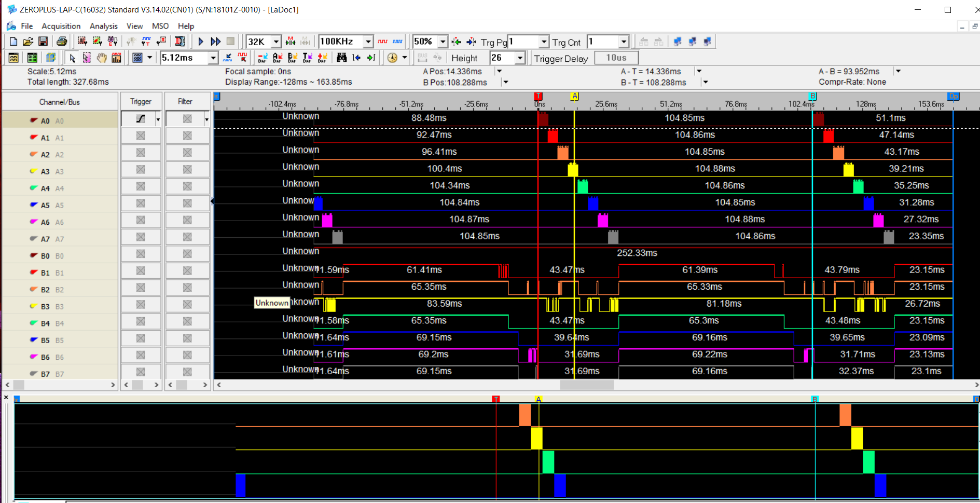Viewport: 980px width, 503px height.
Task: Open the View menu
Action: (134, 26)
